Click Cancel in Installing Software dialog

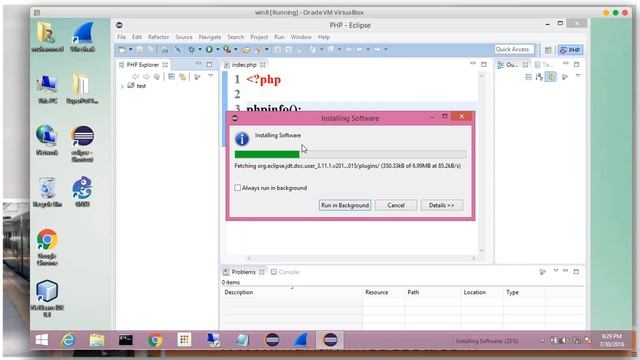[396, 205]
